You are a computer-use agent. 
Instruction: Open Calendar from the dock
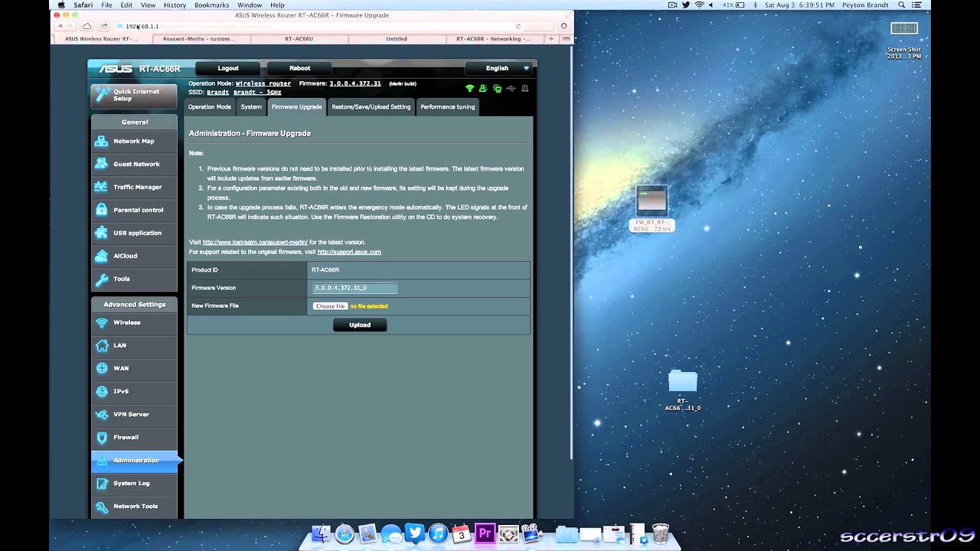(x=461, y=533)
